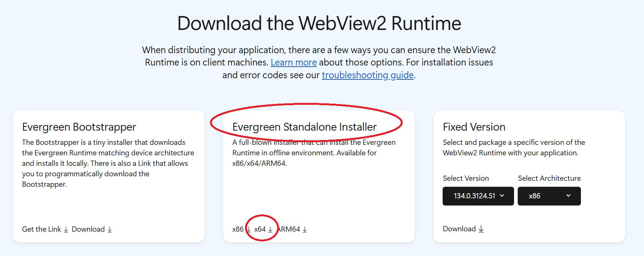The height and width of the screenshot is (256, 644).
Task: Click Get the Link for Bootstrapper
Action: tap(41, 229)
